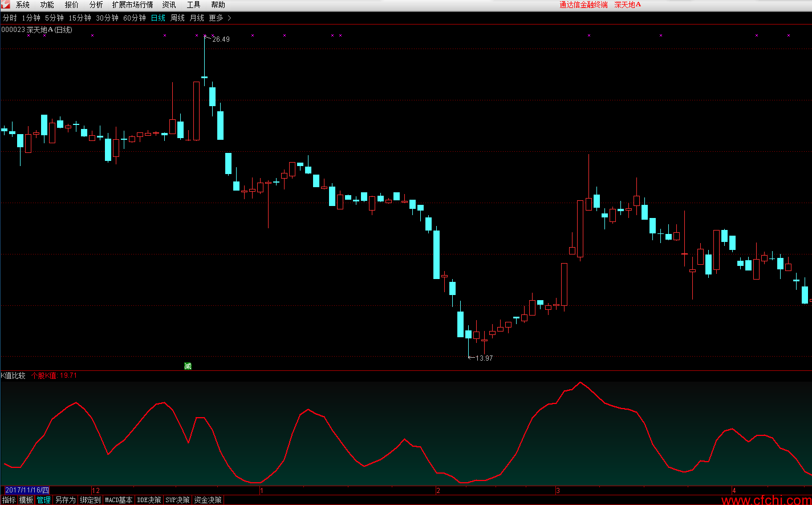Image resolution: width=812 pixels, height=505 pixels.
Task: Click the red app logo icon in menu bar
Action: pos(6,5)
